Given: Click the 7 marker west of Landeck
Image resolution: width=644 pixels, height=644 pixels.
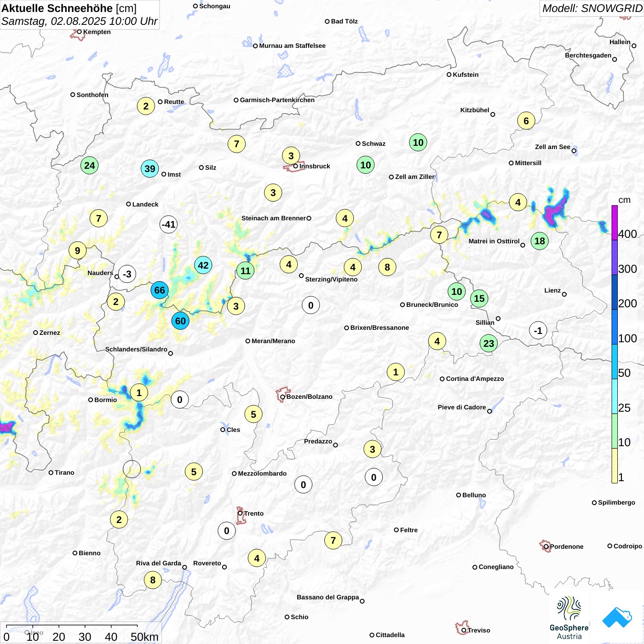Looking at the screenshot, I should [98, 218].
